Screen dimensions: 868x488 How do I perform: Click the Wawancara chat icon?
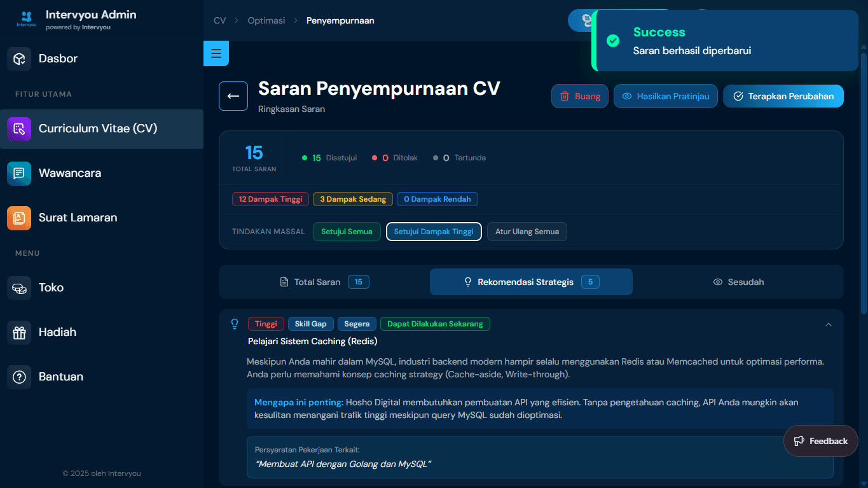coord(19,173)
